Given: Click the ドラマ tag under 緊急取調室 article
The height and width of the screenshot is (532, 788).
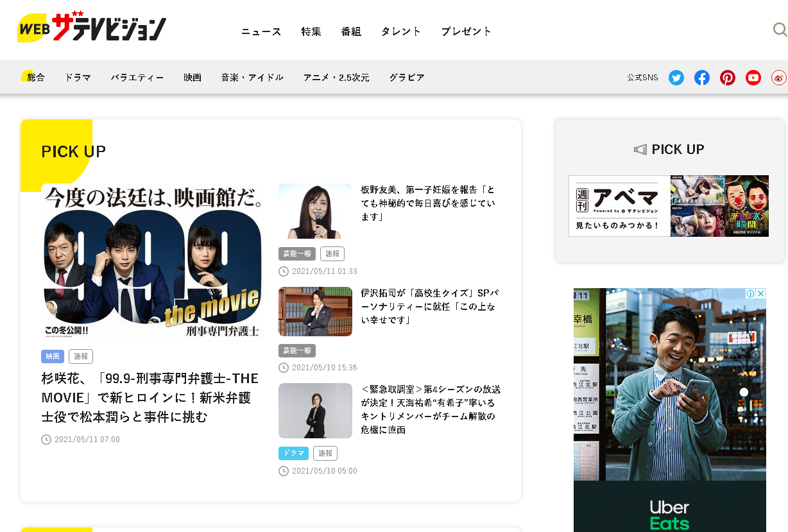Looking at the screenshot, I should (293, 454).
